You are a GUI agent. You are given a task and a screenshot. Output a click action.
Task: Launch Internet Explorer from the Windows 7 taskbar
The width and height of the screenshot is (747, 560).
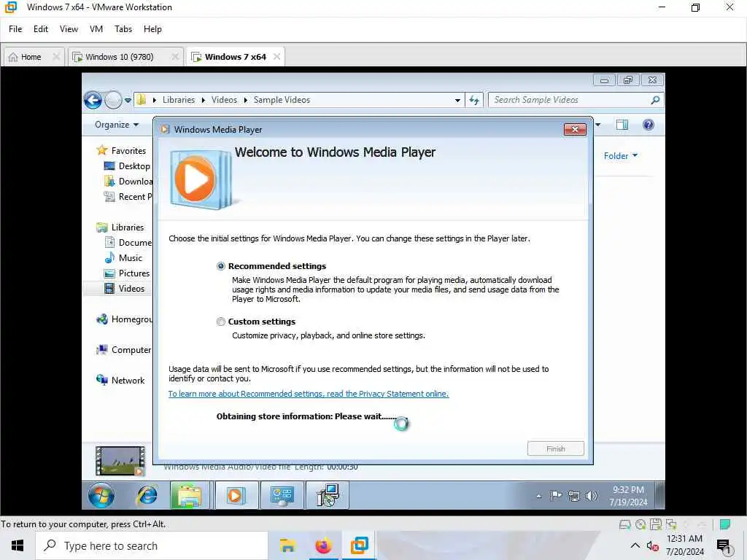tap(147, 496)
